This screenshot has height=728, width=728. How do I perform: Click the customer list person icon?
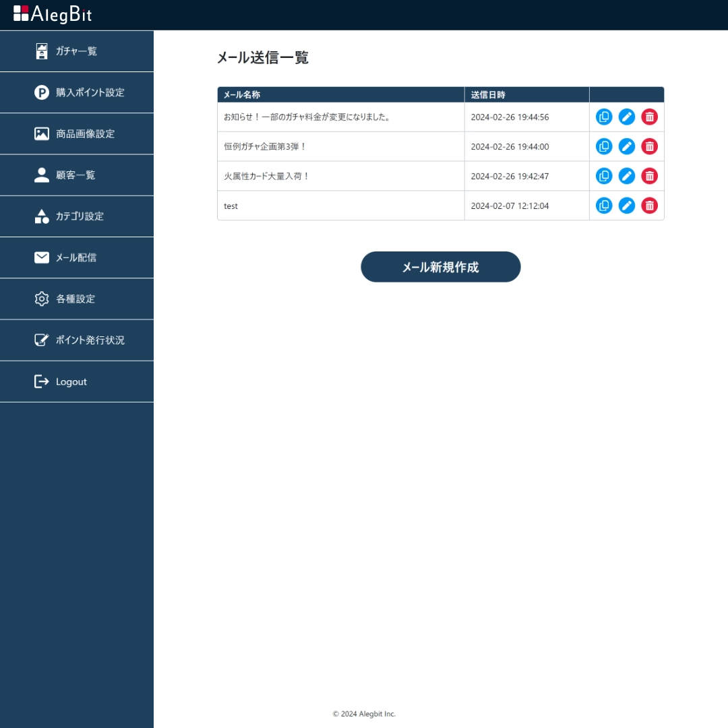coord(42,175)
